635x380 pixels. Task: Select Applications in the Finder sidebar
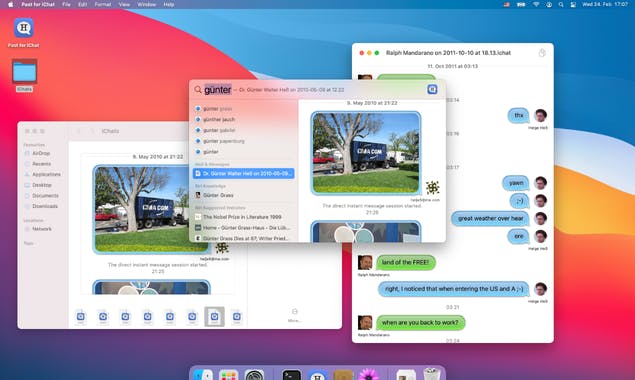pyautogui.click(x=46, y=175)
